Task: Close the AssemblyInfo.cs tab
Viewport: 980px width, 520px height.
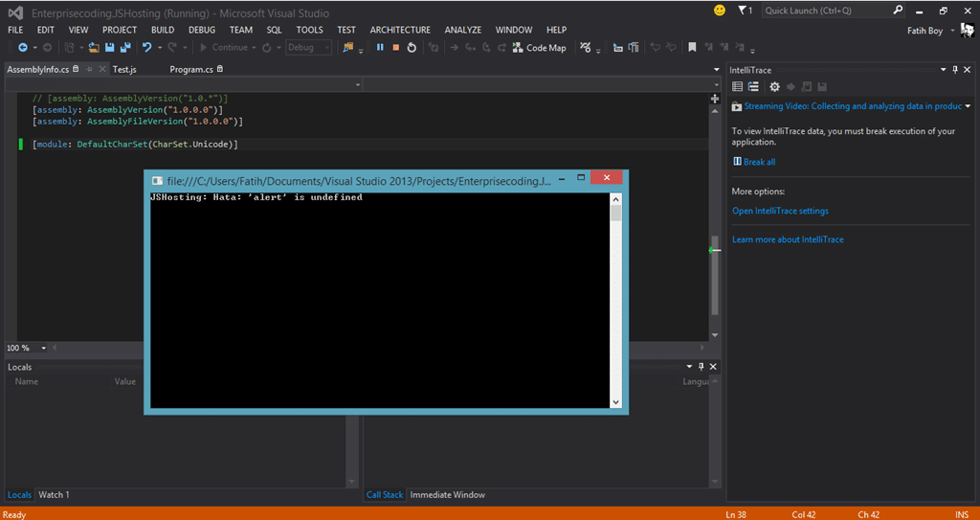Action: click(x=100, y=70)
